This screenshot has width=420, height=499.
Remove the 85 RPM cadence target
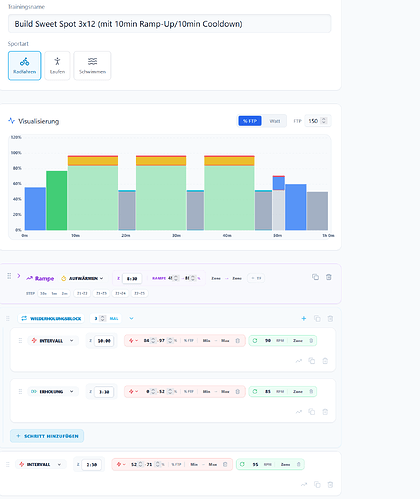(x=311, y=391)
